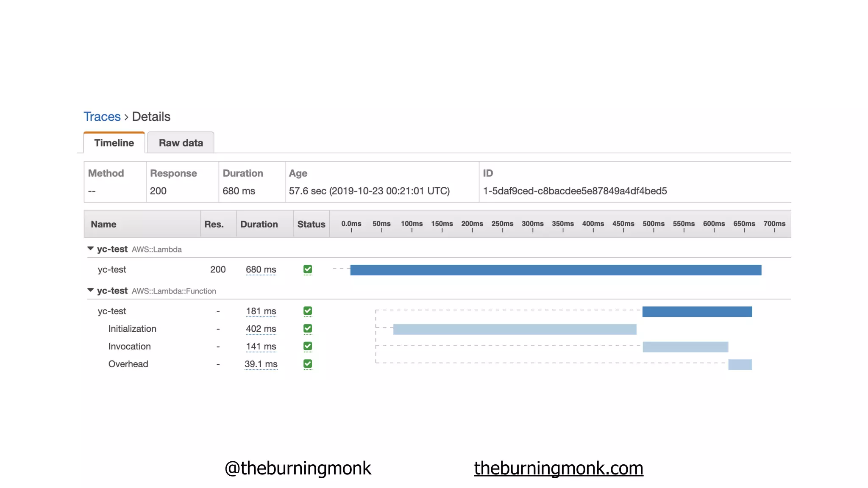Image resolution: width=868 pixels, height=488 pixels.
Task: Click status check for yc-test 181 ms row
Action: (x=308, y=311)
